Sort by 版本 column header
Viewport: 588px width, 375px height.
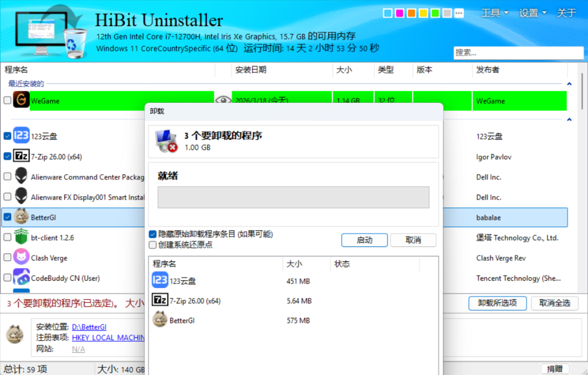coord(443,70)
